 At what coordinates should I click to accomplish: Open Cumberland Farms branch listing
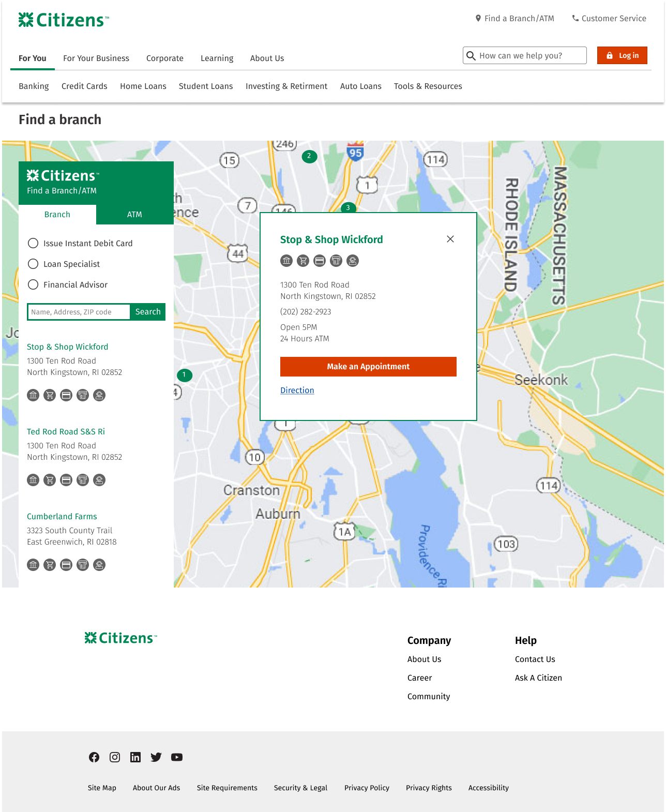point(62,517)
